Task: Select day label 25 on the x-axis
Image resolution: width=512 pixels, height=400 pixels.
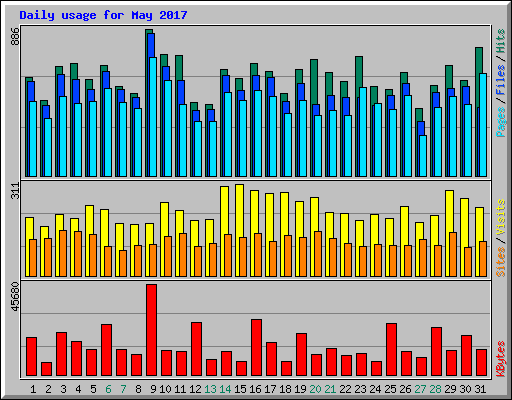Action: coord(390,389)
